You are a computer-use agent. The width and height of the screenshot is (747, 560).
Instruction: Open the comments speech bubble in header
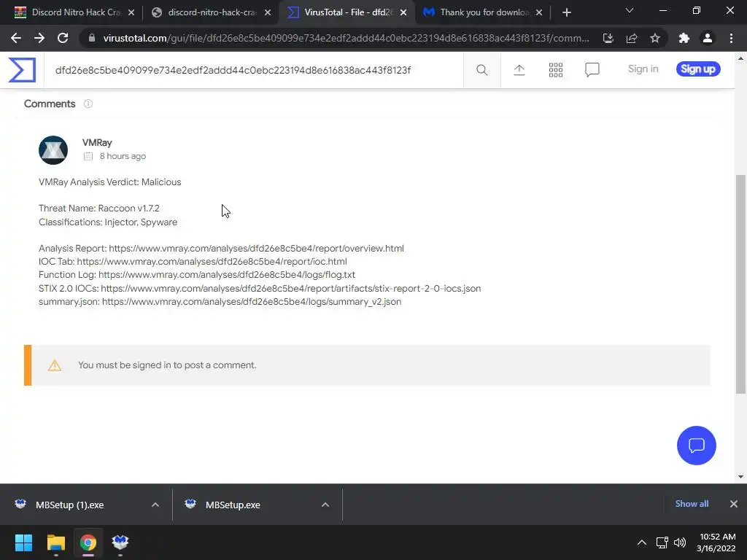(592, 70)
